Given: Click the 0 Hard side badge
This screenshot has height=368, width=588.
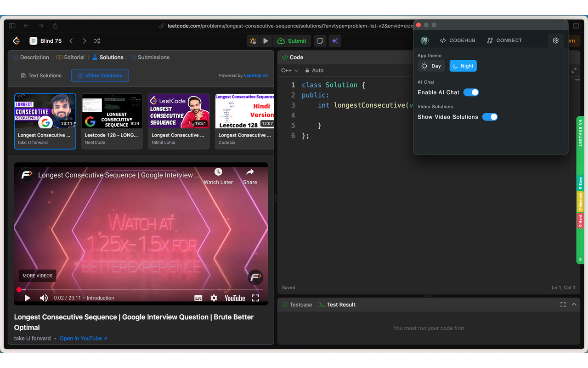Looking at the screenshot, I should click(580, 221).
